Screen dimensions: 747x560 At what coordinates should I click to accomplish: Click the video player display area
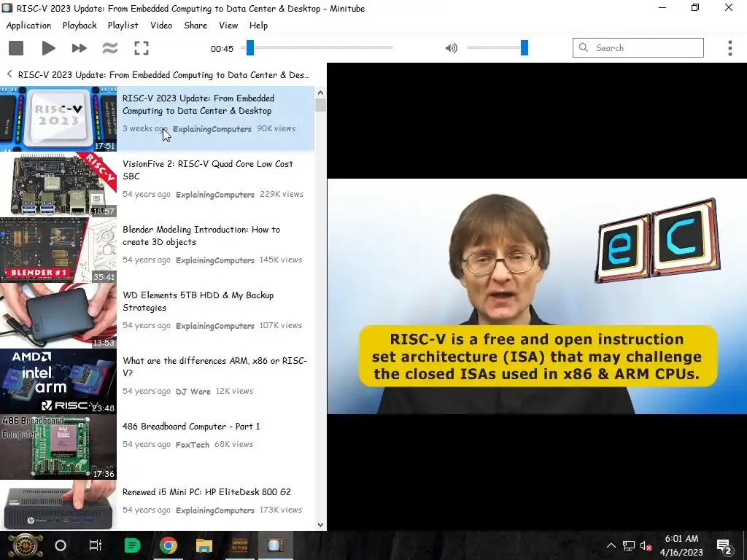[537, 296]
